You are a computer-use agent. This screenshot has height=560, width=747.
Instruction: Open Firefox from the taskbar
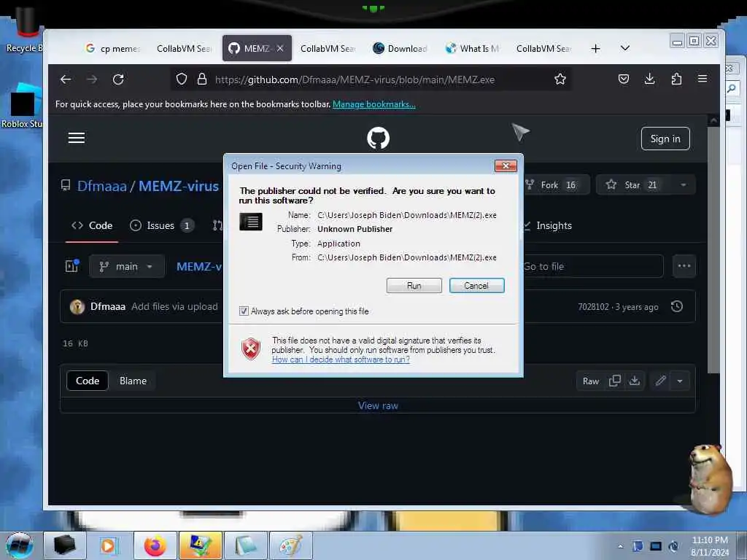coord(155,545)
